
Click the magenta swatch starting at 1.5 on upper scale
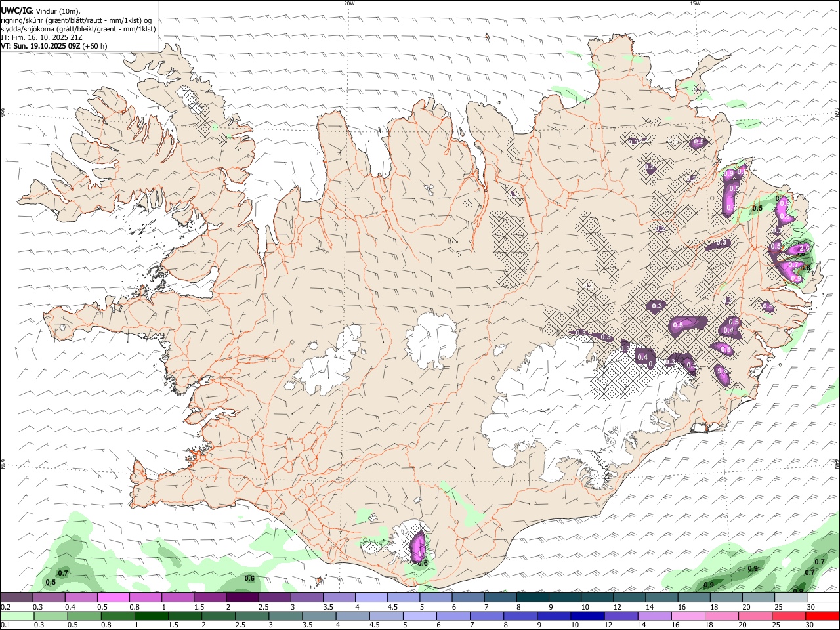pos(210,598)
